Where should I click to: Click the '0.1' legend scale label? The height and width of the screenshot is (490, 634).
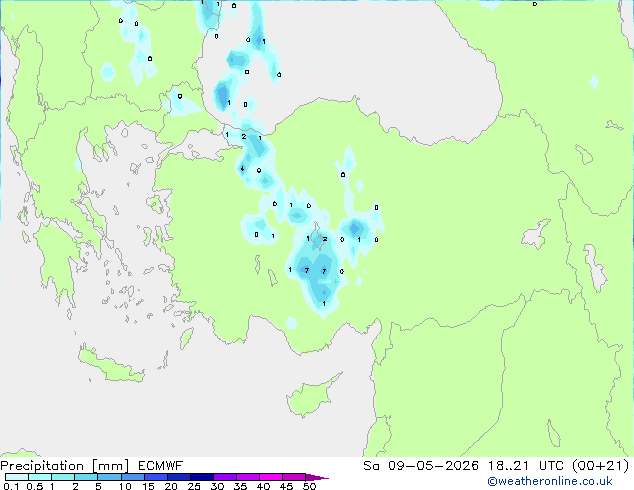pyautogui.click(x=11, y=486)
